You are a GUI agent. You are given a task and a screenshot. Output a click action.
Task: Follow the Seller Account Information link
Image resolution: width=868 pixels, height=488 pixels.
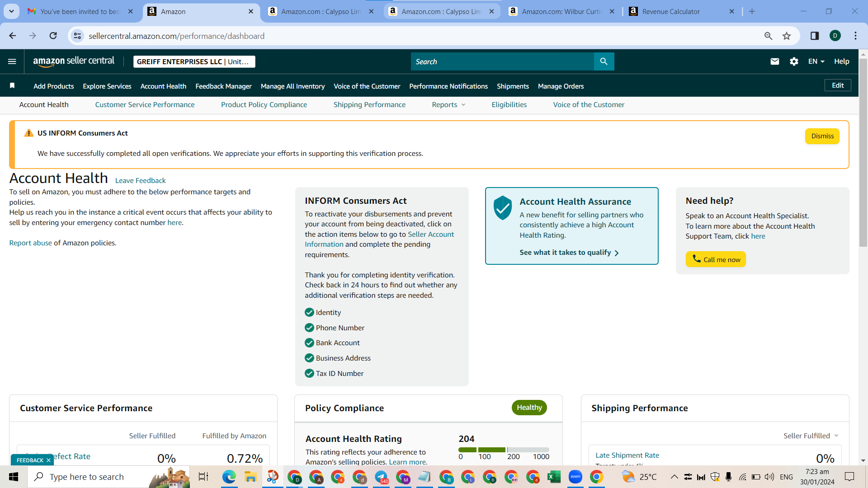click(379, 239)
